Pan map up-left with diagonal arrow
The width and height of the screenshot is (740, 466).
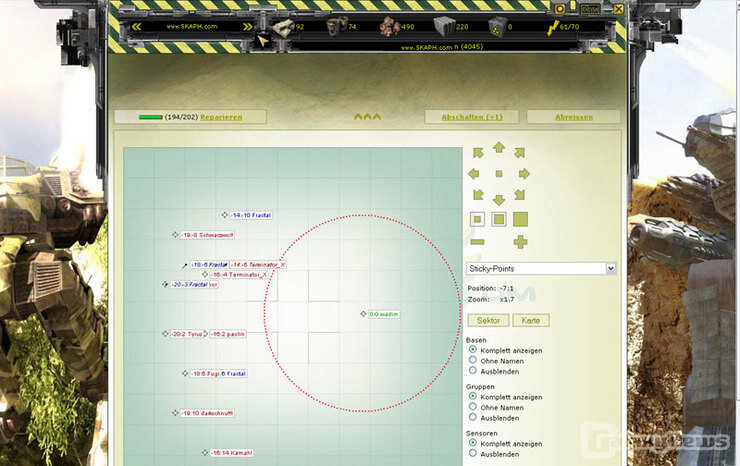[x=478, y=153]
